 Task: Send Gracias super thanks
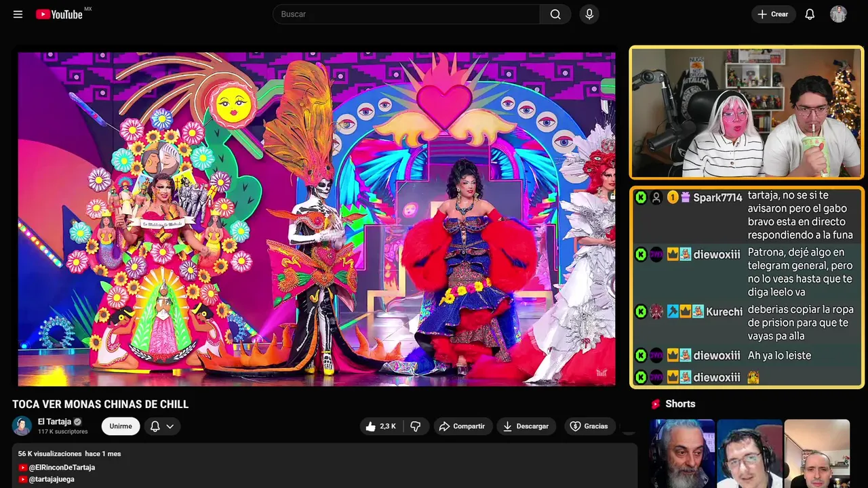pyautogui.click(x=589, y=426)
